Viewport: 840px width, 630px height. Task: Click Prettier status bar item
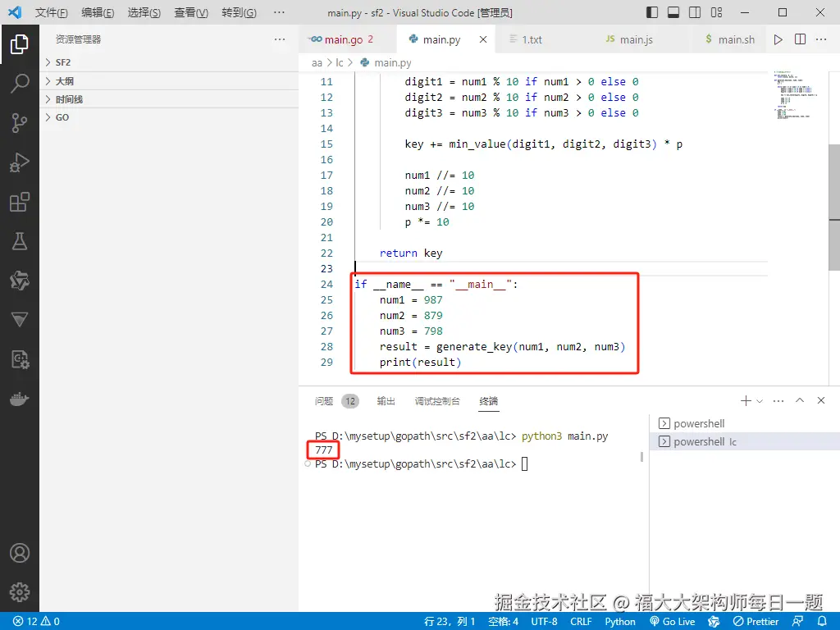click(x=756, y=622)
